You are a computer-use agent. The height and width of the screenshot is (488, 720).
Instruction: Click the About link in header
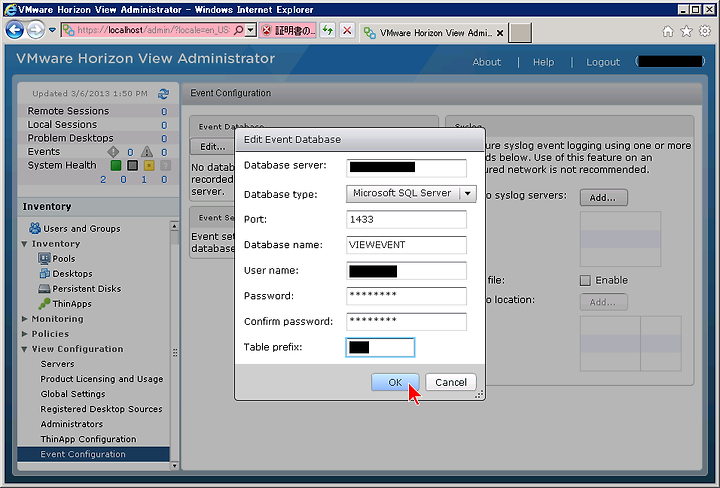pos(487,62)
